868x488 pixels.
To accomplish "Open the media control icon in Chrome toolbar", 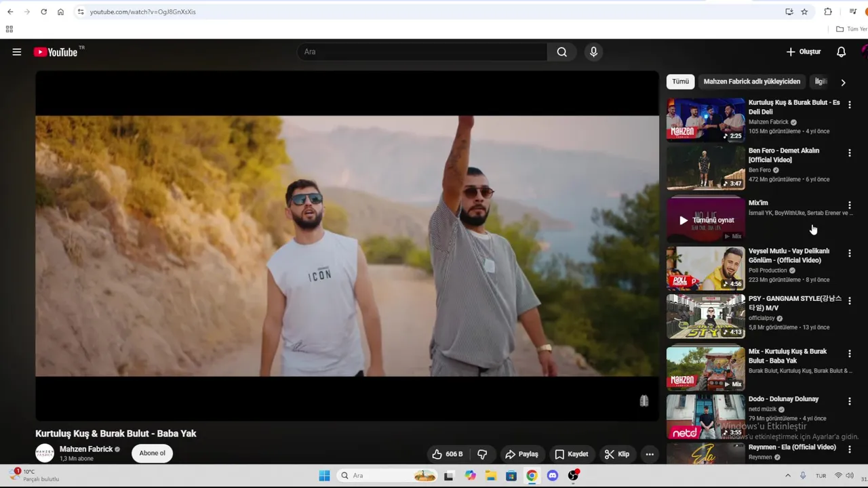I will click(x=852, y=12).
